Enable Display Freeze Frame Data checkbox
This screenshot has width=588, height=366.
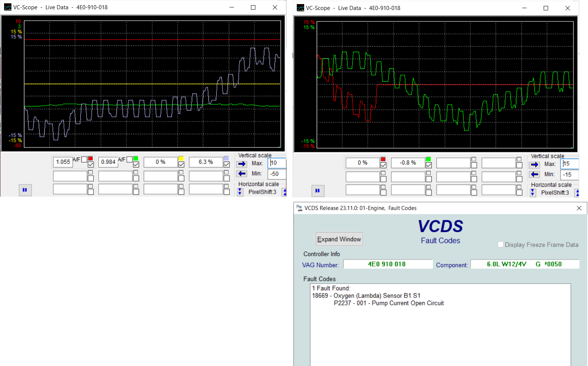[500, 244]
